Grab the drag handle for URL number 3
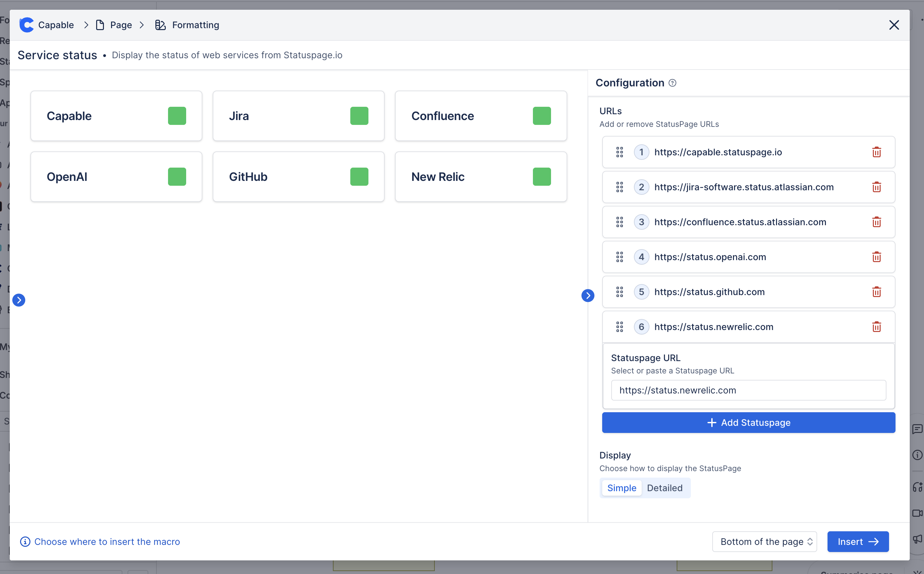The image size is (924, 574). point(619,222)
